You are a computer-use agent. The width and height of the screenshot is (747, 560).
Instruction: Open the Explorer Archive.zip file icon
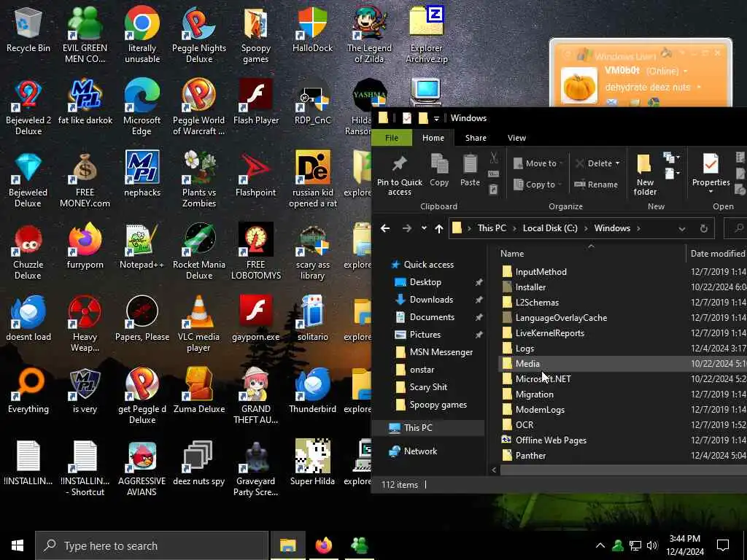click(x=426, y=36)
